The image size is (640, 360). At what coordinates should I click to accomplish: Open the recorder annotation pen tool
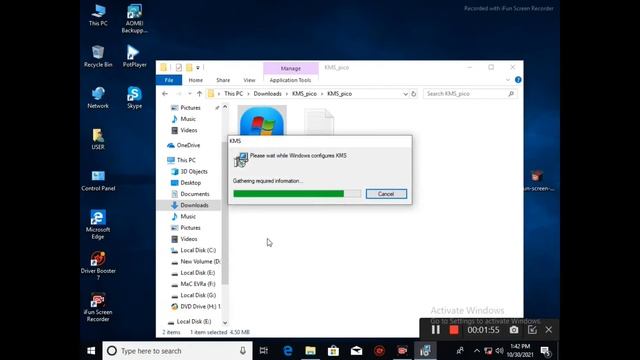[532, 330]
